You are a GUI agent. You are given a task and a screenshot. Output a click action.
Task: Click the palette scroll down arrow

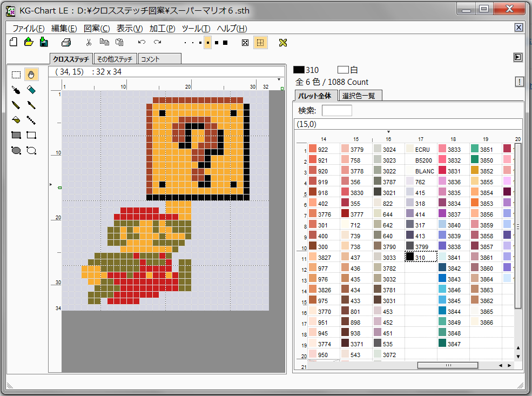click(518, 357)
